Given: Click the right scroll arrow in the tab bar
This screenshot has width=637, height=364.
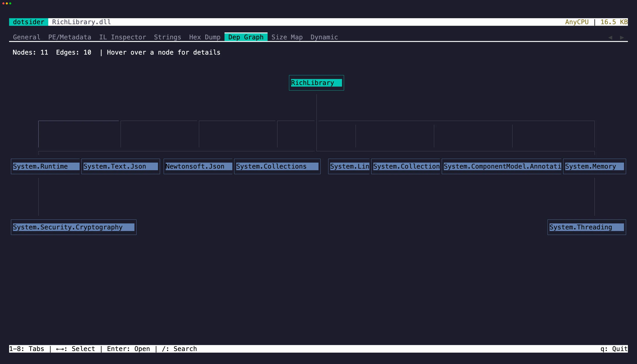Looking at the screenshot, I should (622, 37).
